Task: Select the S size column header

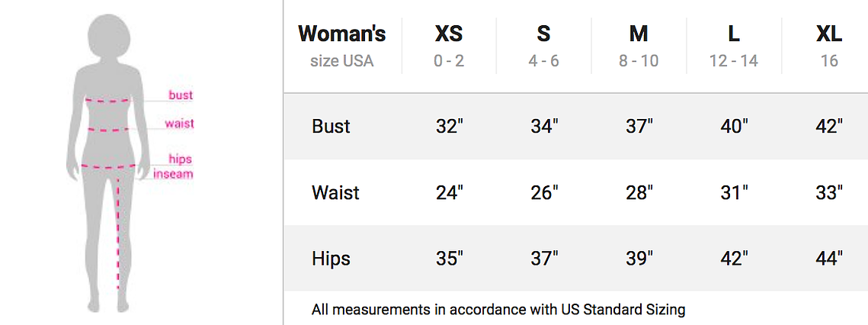Action: (543, 47)
